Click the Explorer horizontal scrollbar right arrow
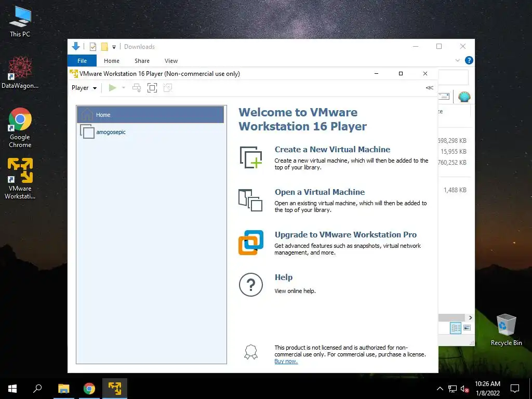 [x=470, y=317]
